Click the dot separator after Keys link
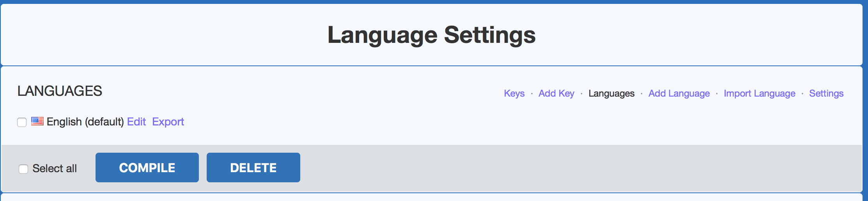The height and width of the screenshot is (201, 868). [531, 94]
